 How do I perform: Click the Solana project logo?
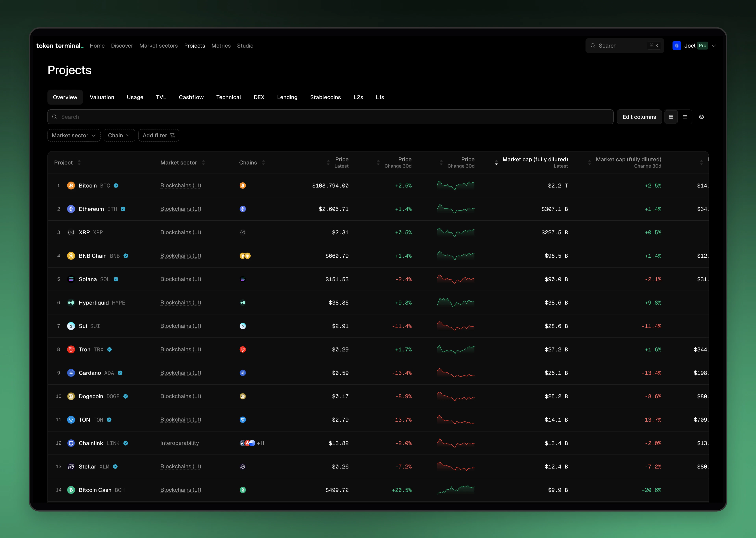71,279
